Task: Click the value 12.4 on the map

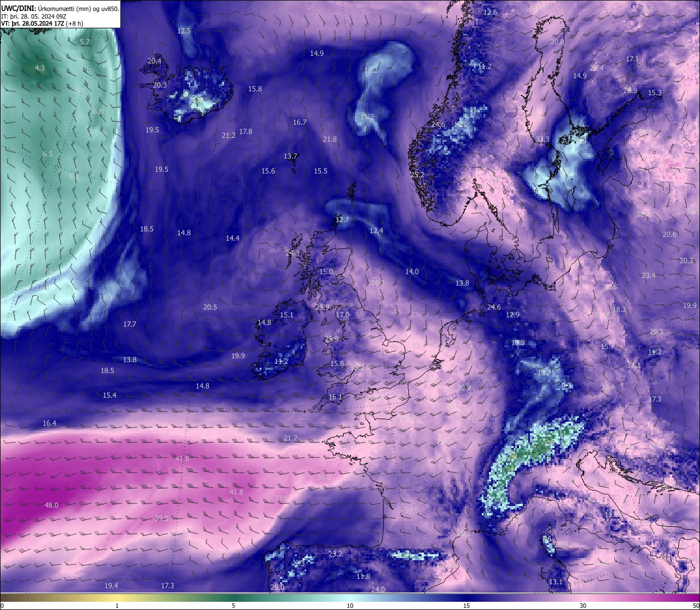Action: click(x=376, y=230)
